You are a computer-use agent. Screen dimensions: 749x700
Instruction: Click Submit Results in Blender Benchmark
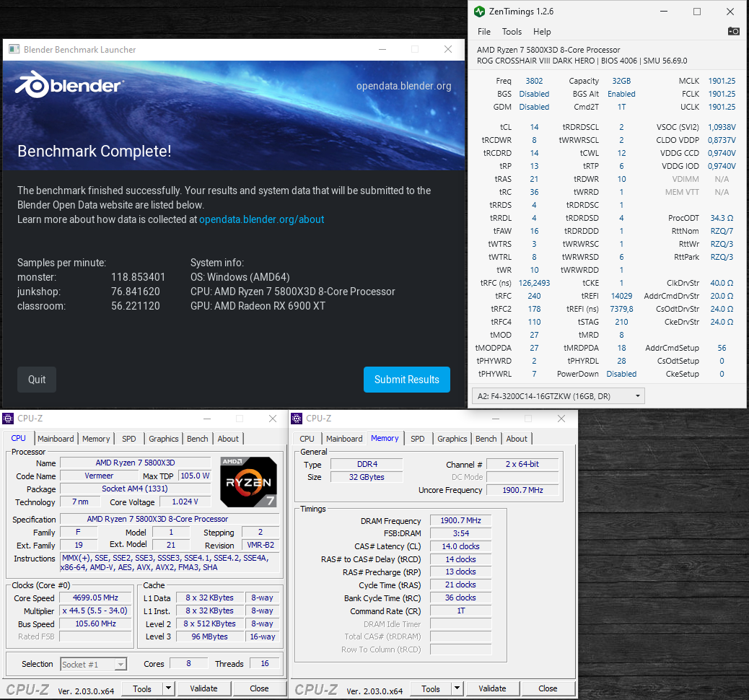tap(406, 380)
